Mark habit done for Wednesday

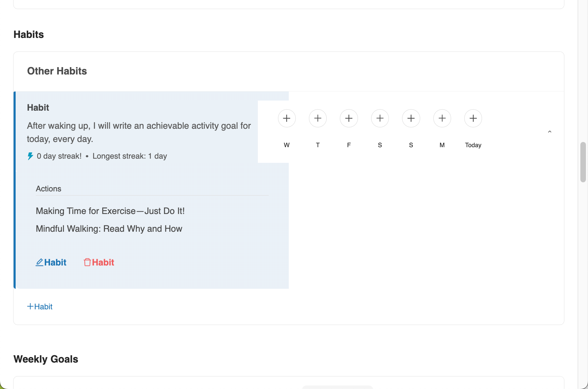tap(287, 118)
